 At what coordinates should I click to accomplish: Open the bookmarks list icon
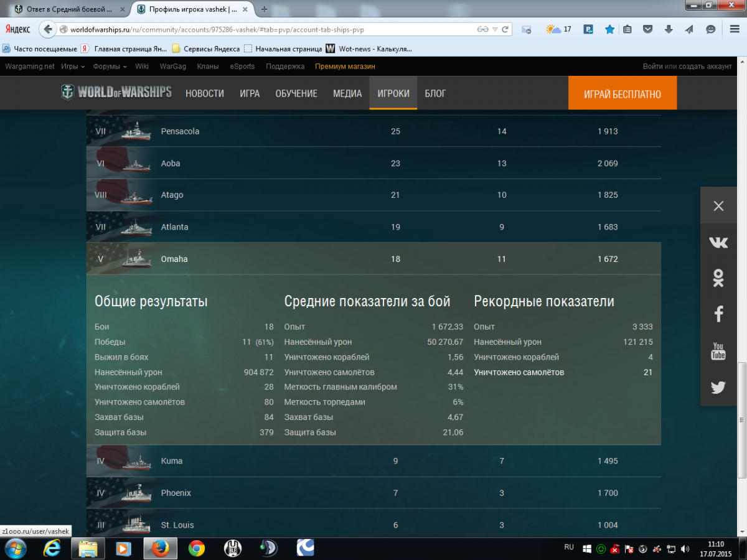(x=627, y=29)
